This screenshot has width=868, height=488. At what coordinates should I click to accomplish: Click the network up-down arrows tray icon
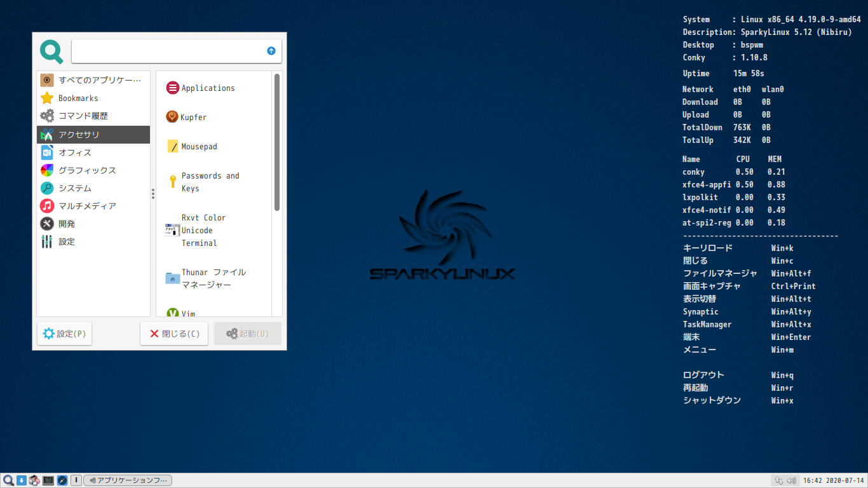(779, 480)
